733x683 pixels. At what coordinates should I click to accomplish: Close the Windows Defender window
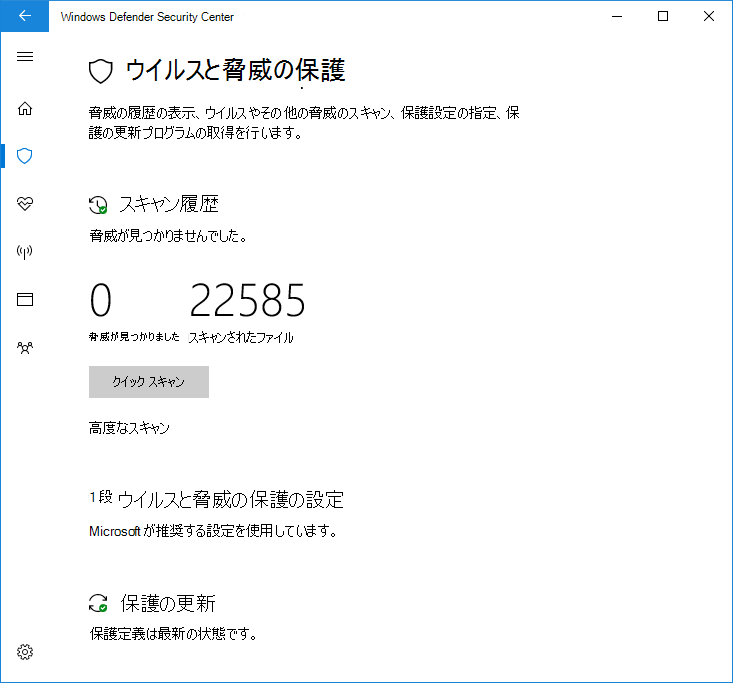709,16
